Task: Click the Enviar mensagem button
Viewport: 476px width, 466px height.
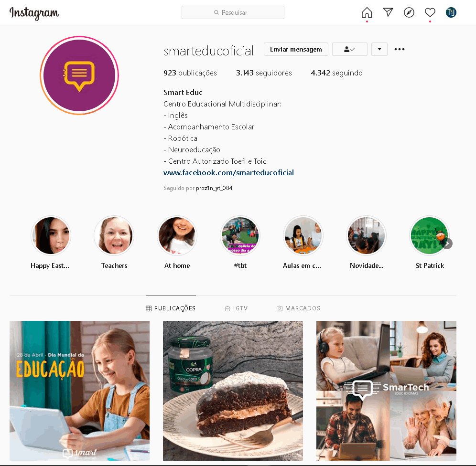Action: coord(296,49)
